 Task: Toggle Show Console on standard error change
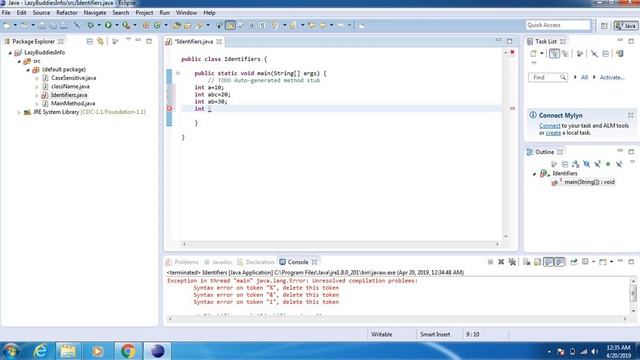[560, 262]
